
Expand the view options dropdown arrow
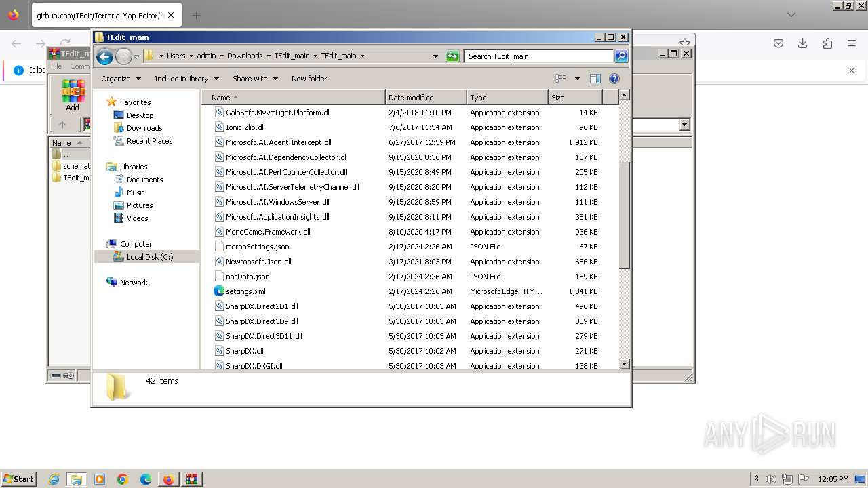tap(577, 79)
